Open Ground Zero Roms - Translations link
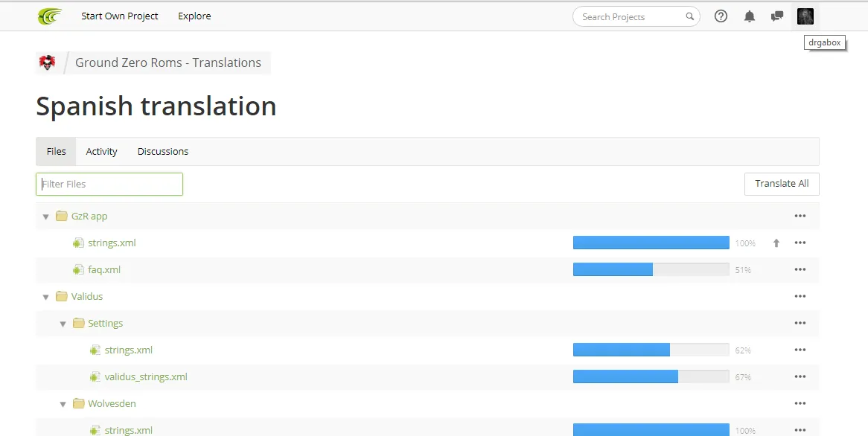The height and width of the screenshot is (436, 868). point(168,62)
